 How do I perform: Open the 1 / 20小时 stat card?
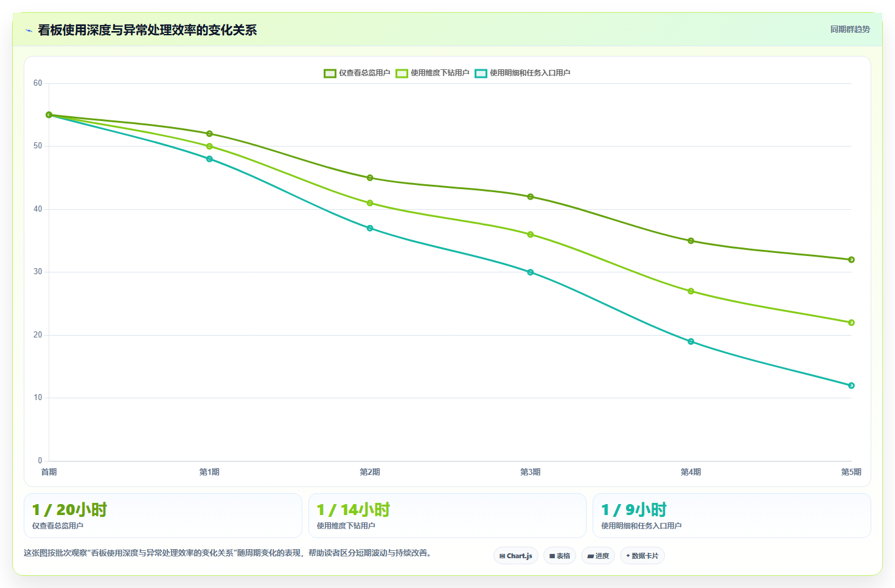click(x=163, y=516)
